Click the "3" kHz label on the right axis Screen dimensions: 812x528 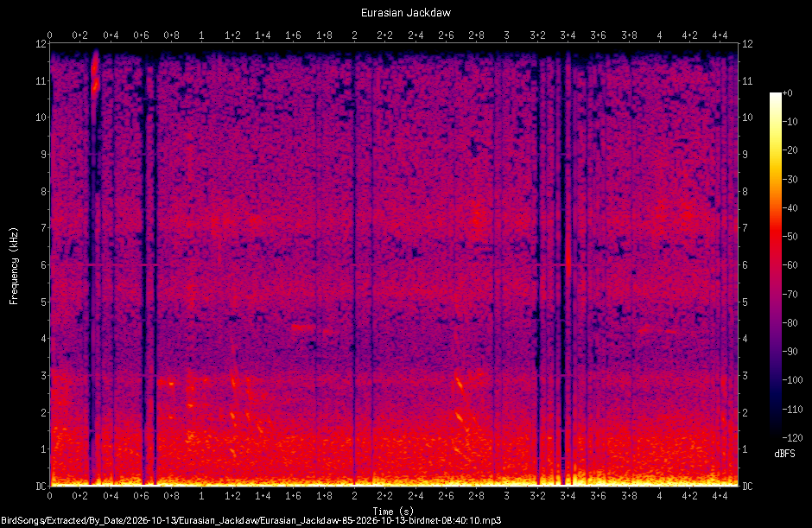click(745, 376)
